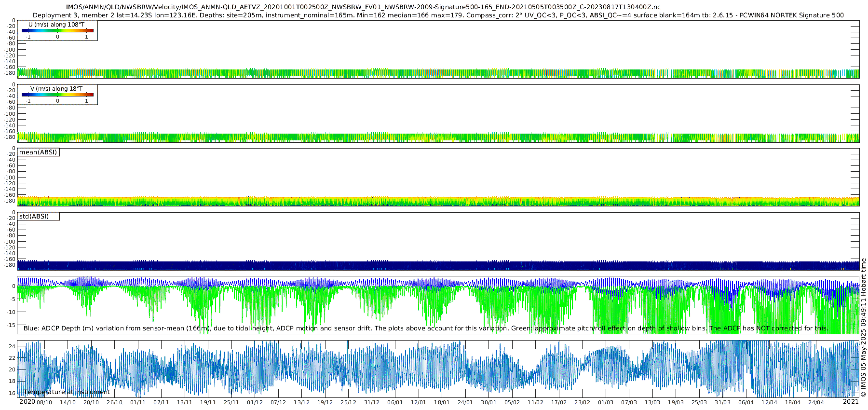Click the 15 tick on depth variation axis
868x410 pixels.
12,325
